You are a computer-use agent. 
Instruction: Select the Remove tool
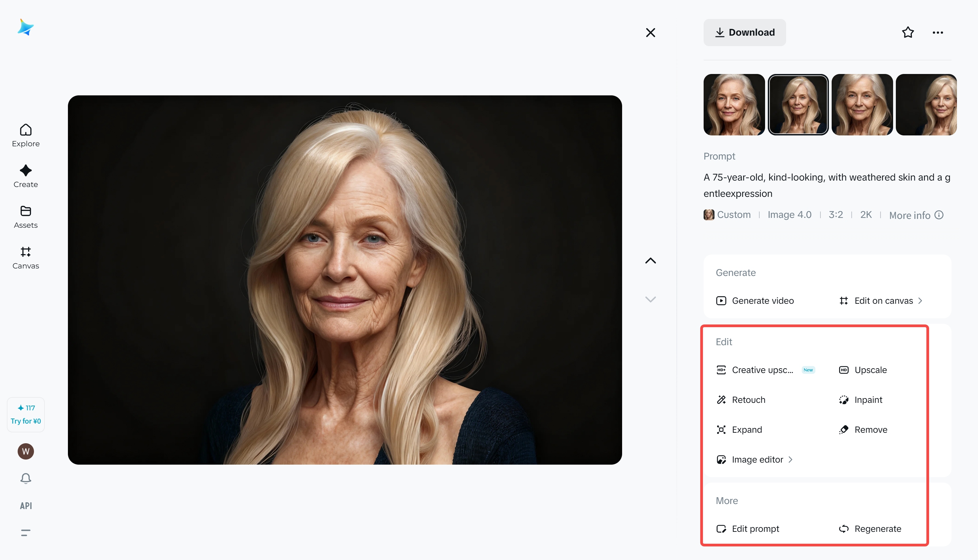point(871,430)
